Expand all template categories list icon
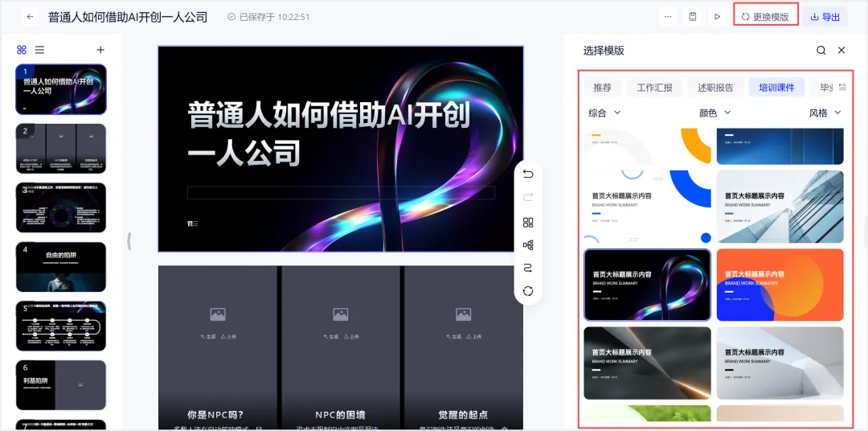The width and height of the screenshot is (868, 431). click(842, 87)
